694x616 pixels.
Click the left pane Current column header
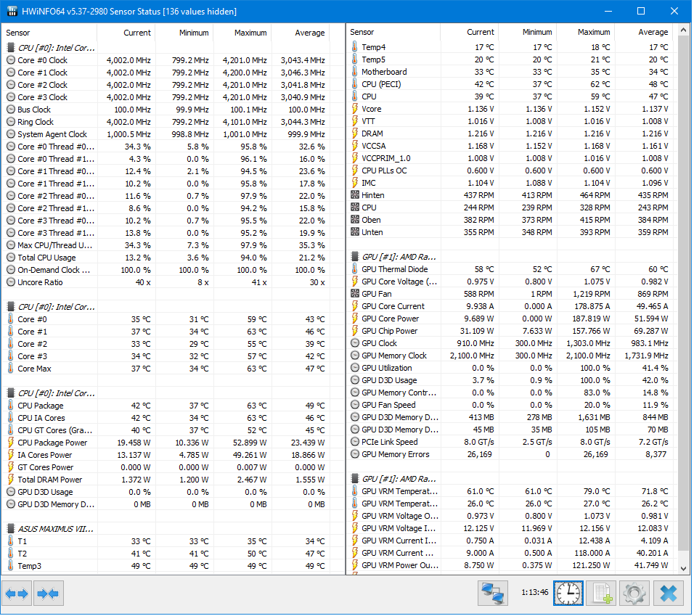126,33
